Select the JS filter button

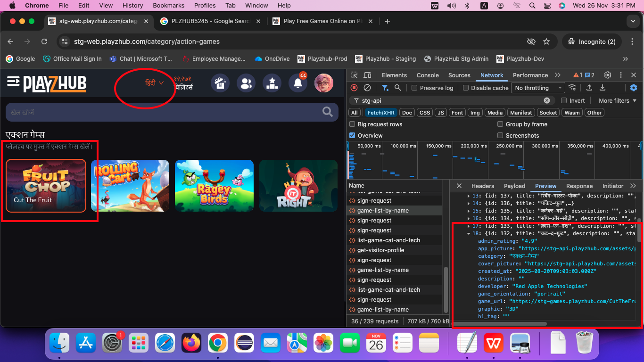440,113
